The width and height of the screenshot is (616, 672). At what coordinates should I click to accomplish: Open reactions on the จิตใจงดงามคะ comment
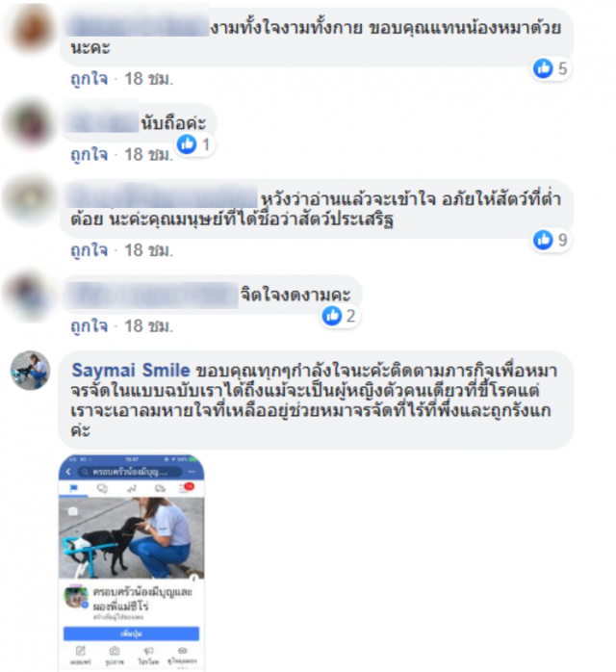click(x=340, y=317)
